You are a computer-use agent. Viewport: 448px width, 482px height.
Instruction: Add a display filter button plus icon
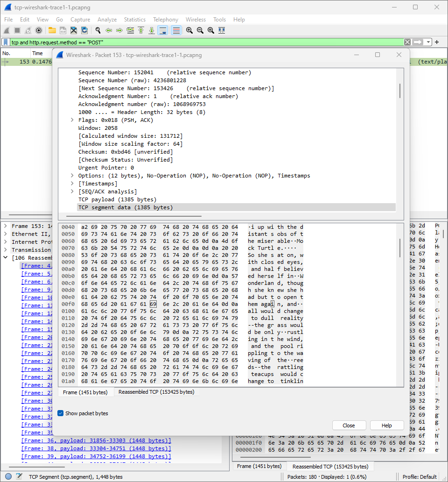pyautogui.click(x=437, y=42)
